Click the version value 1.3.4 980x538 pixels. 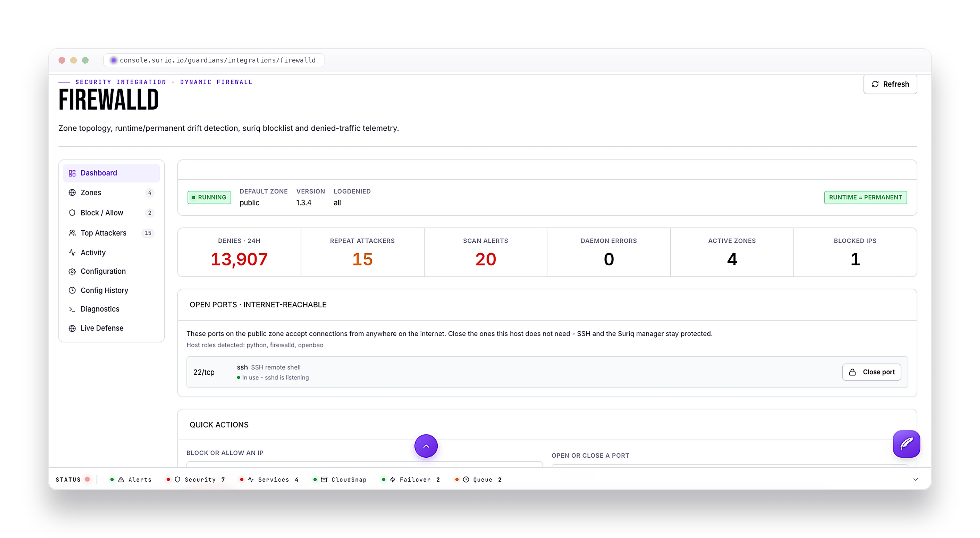click(304, 203)
